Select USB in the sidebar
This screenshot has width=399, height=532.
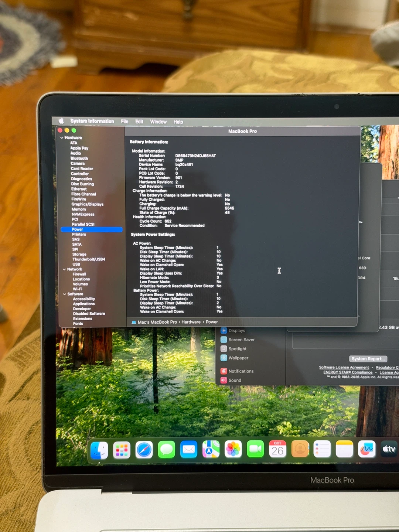76,265
